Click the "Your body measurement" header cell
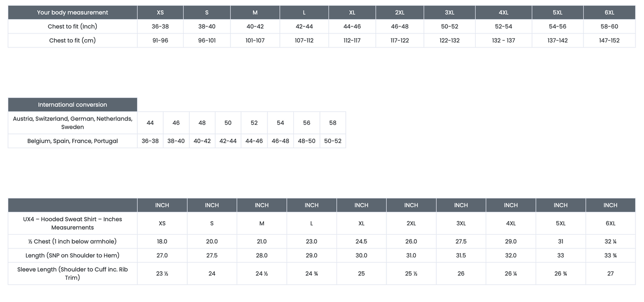Viewport: 644px width, 302px height. pyautogui.click(x=72, y=12)
